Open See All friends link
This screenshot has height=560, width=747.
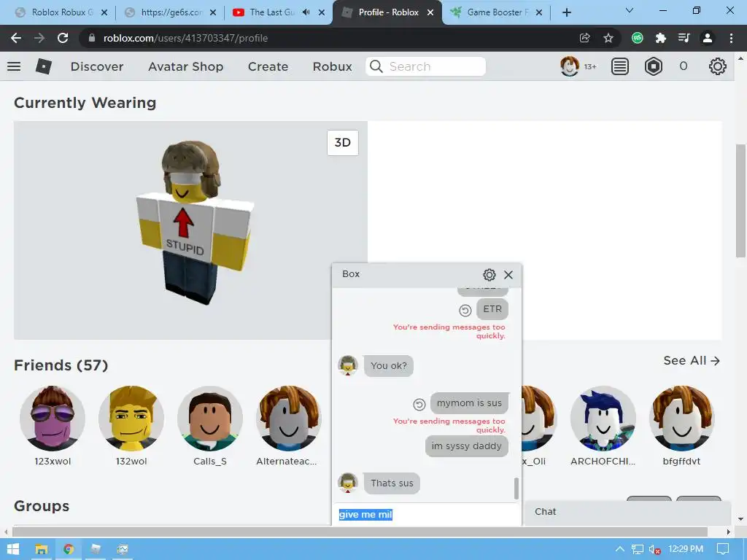[692, 360]
